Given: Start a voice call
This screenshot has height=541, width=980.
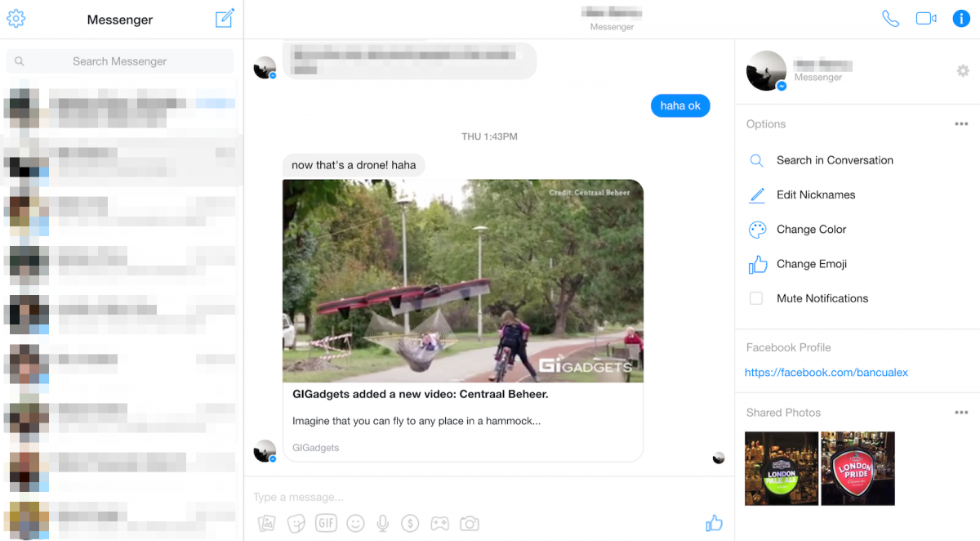Looking at the screenshot, I should pos(890,19).
